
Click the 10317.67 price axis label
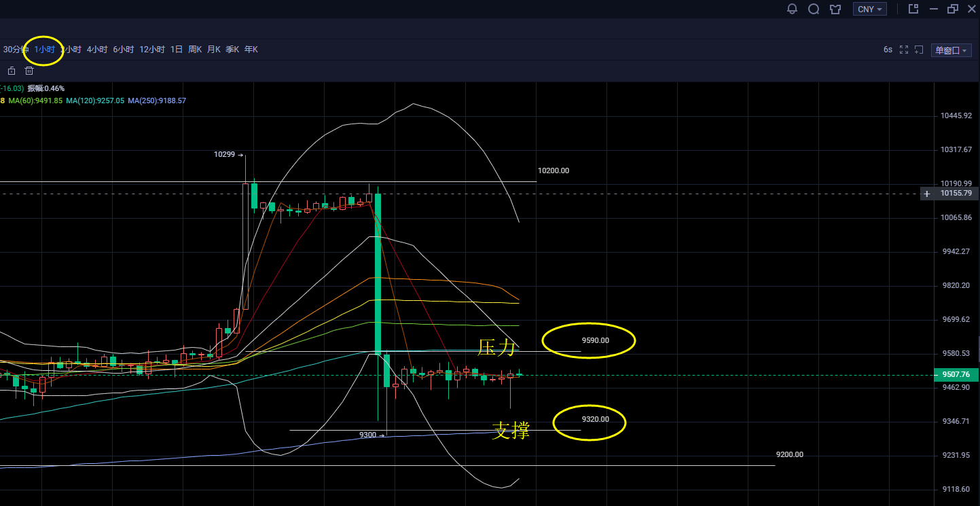point(957,149)
